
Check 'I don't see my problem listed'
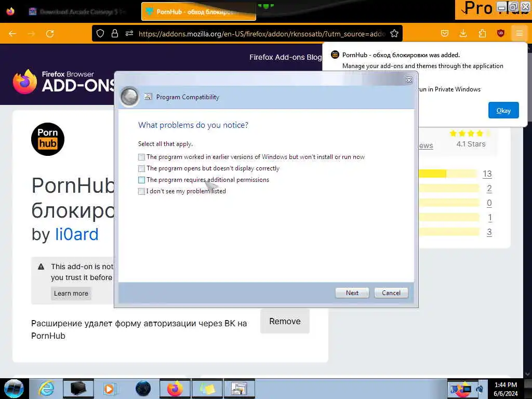(x=141, y=191)
